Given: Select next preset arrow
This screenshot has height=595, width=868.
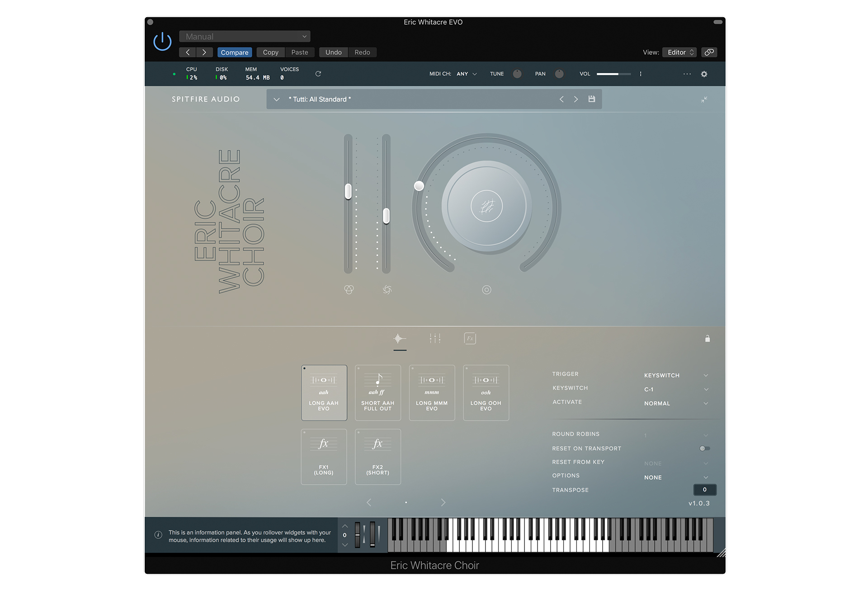Looking at the screenshot, I should pyautogui.click(x=576, y=99).
